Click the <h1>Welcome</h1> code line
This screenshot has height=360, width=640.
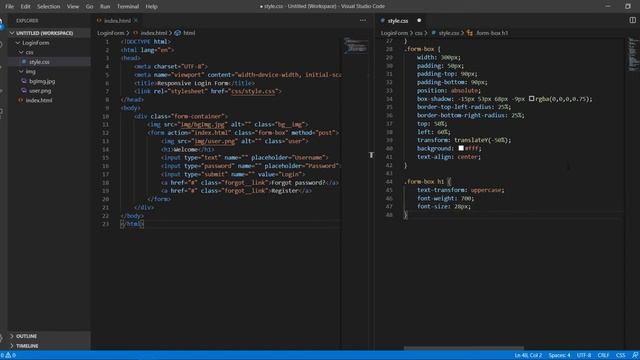187,149
